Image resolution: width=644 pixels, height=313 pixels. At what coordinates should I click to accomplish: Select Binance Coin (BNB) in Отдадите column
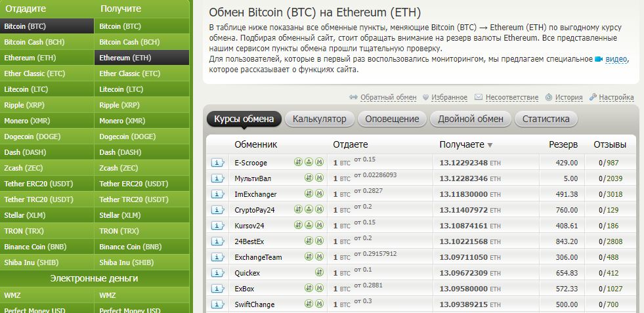47,247
